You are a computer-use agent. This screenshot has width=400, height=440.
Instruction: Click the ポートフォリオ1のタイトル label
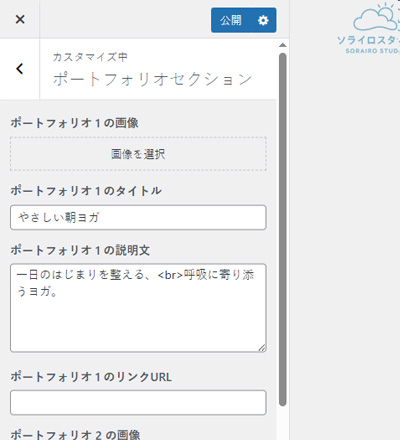[x=86, y=191]
